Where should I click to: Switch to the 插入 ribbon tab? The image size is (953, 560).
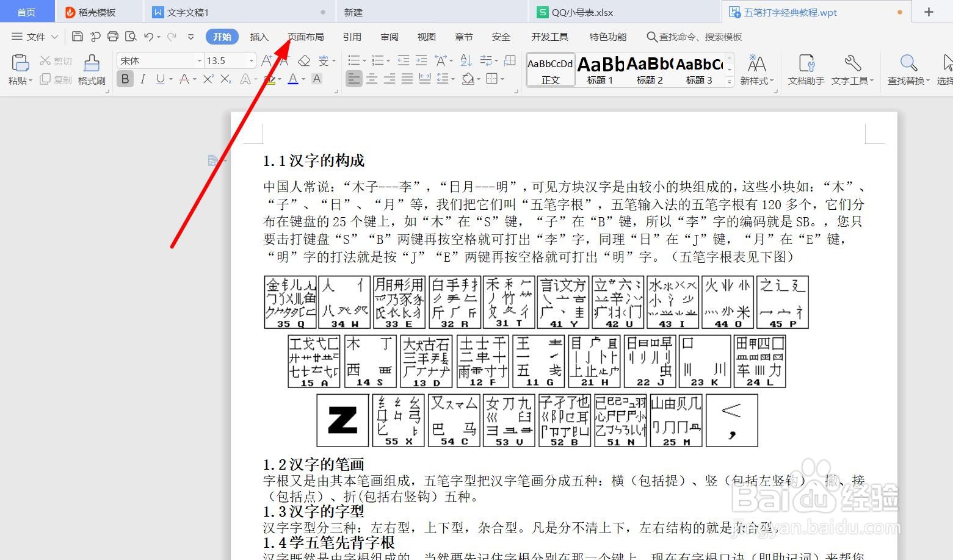pos(259,36)
